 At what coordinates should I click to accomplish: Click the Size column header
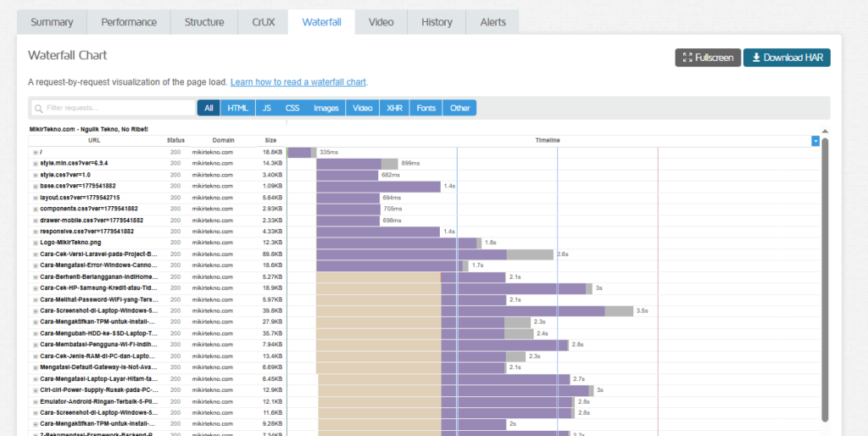point(270,141)
